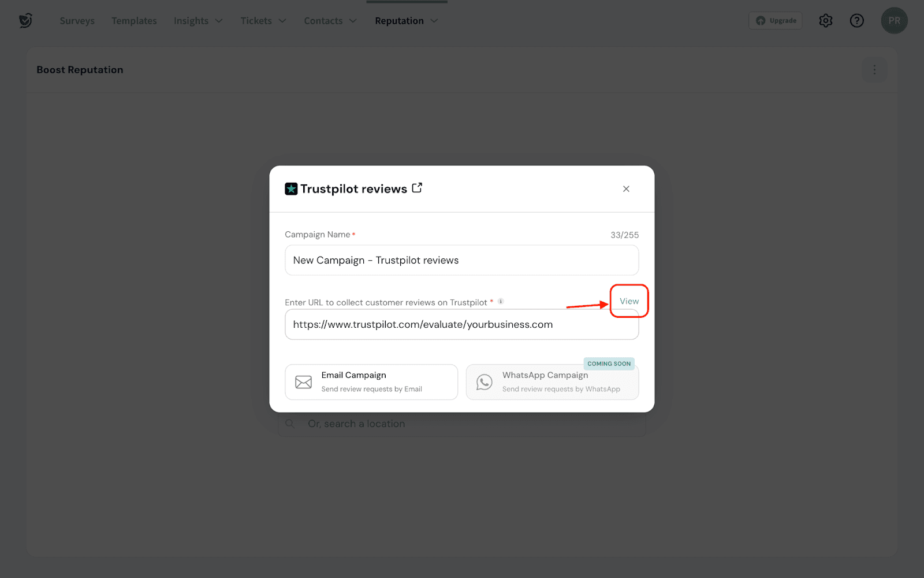Open the settings gear icon

click(825, 21)
